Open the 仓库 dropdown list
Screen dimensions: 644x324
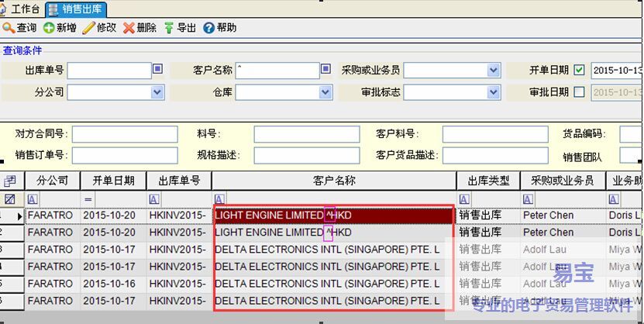pos(325,92)
